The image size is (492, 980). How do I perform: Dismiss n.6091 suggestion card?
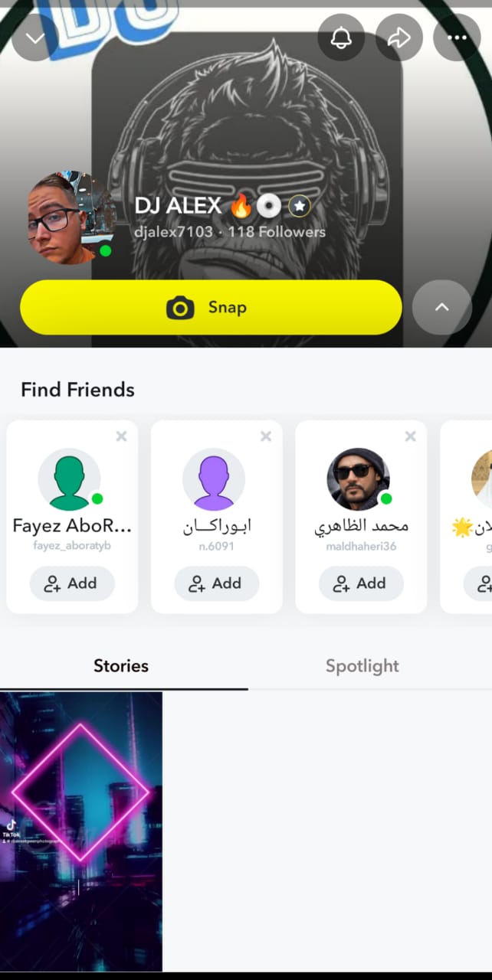tap(266, 436)
